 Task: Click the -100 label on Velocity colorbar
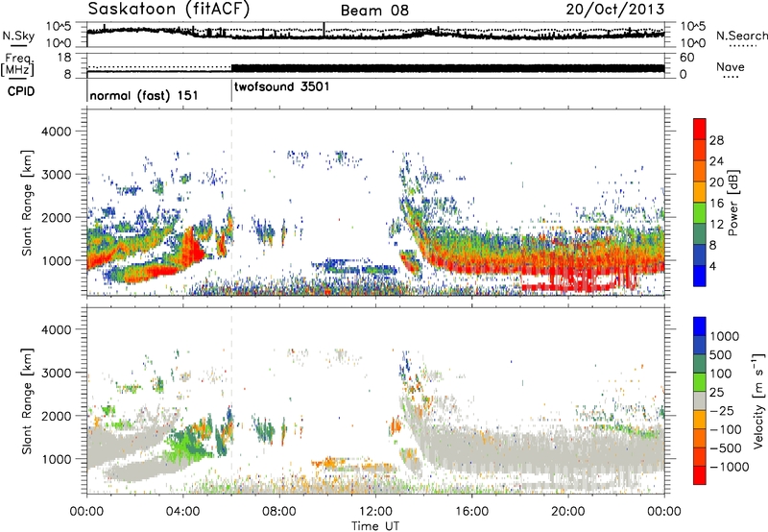(726, 429)
